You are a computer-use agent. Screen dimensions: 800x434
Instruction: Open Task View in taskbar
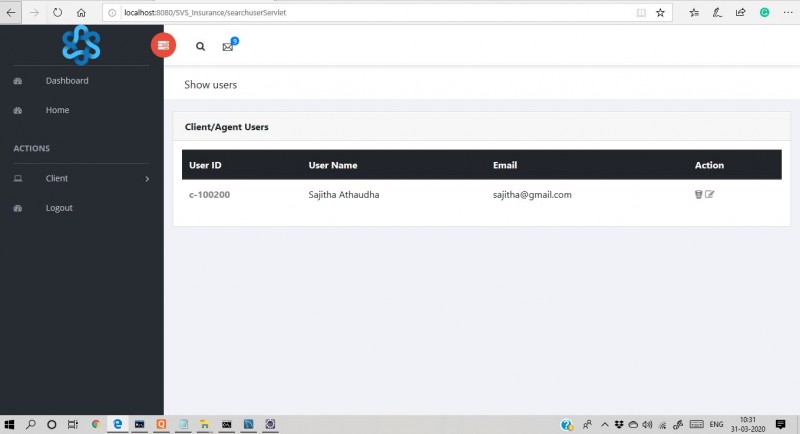(x=73, y=424)
